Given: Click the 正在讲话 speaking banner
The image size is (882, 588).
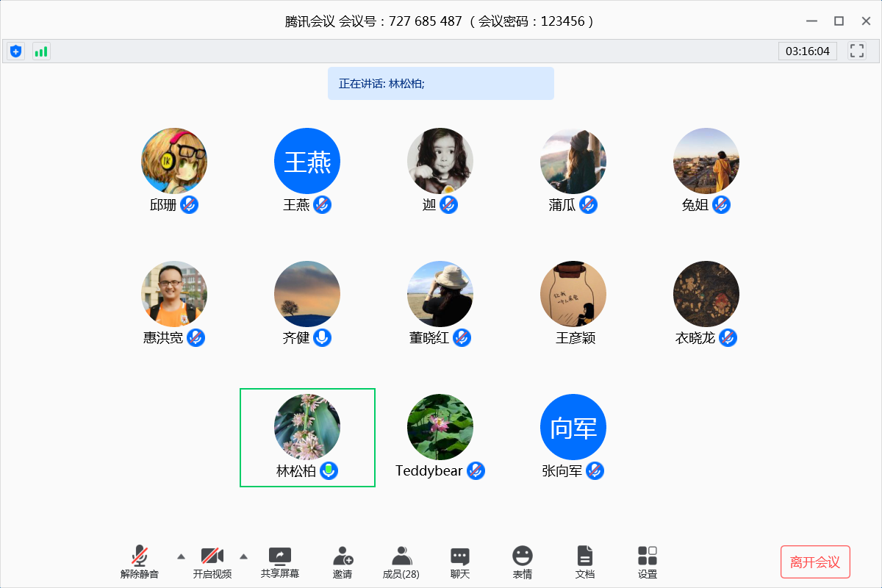Looking at the screenshot, I should 440,83.
